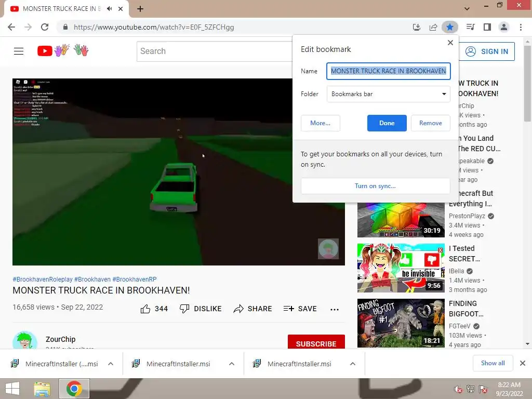Open the bookmark Folder dropdown
The width and height of the screenshot is (532, 399).
[389, 94]
